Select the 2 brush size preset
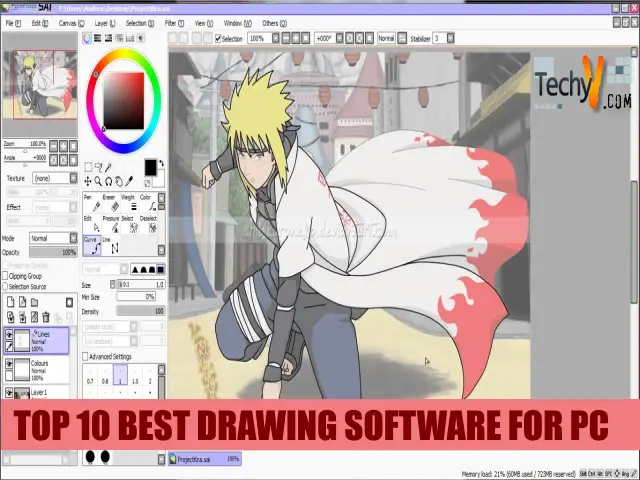This screenshot has height=480, width=640. coord(150,375)
